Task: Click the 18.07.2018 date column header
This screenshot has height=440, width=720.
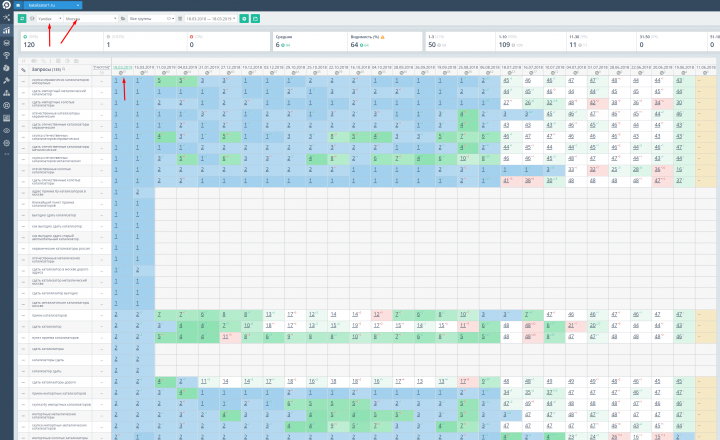Action: pyautogui.click(x=511, y=67)
